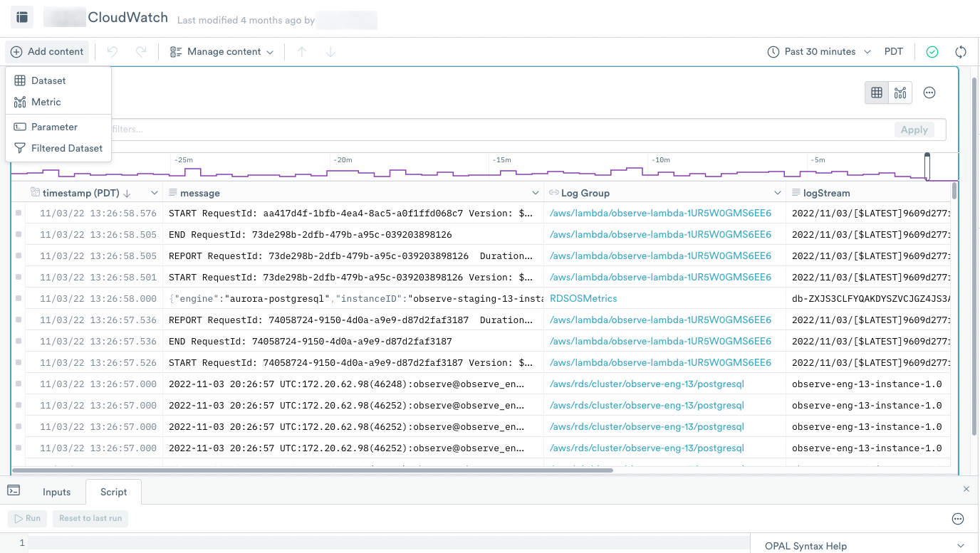Select the row marker for 13:26:58.000
The image size is (980, 553).
(19, 299)
